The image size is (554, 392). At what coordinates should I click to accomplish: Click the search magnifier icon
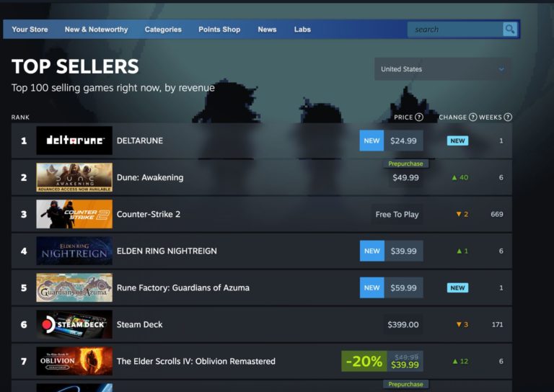point(510,30)
